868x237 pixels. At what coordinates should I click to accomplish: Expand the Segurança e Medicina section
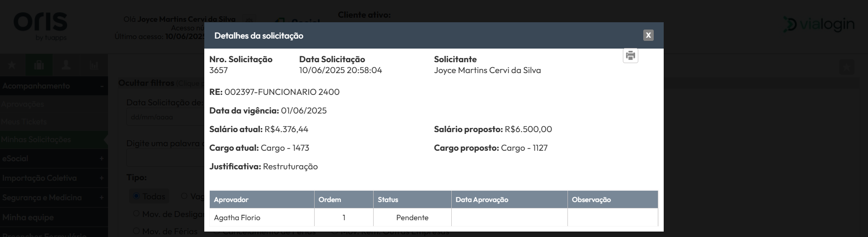click(54, 197)
